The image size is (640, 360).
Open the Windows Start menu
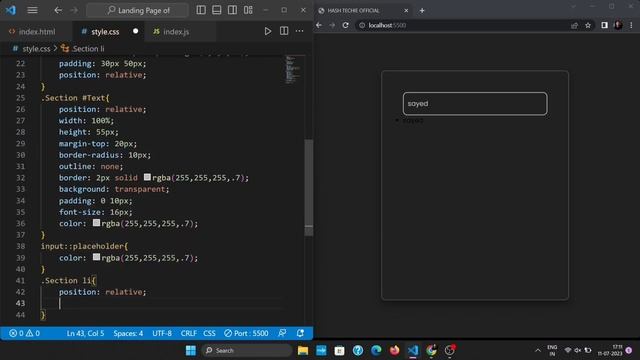(x=191, y=350)
